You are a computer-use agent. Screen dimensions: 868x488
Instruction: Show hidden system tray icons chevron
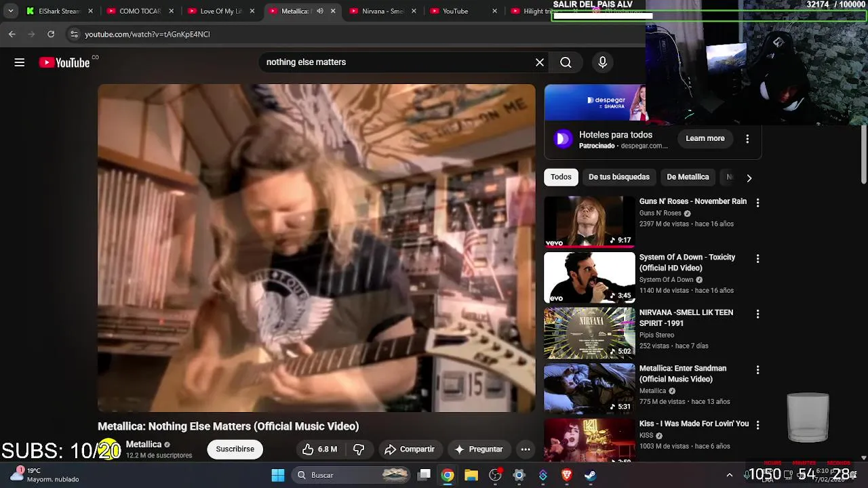click(729, 475)
